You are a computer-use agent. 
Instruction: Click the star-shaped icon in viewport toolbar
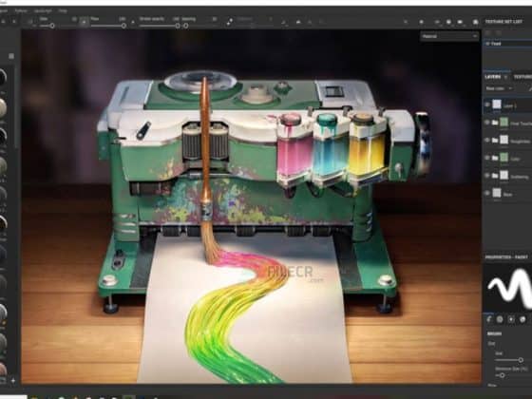tap(421, 22)
